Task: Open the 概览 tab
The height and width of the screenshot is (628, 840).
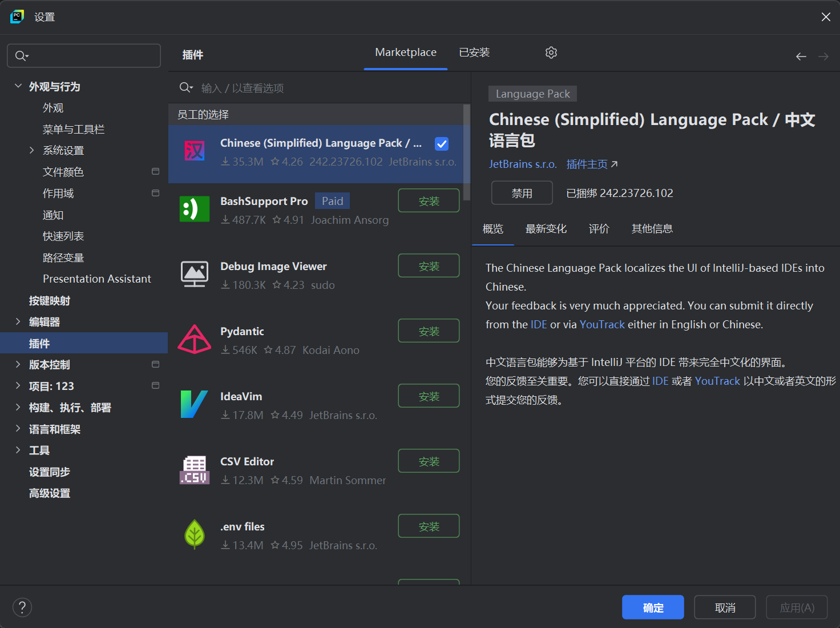Action: click(x=493, y=229)
